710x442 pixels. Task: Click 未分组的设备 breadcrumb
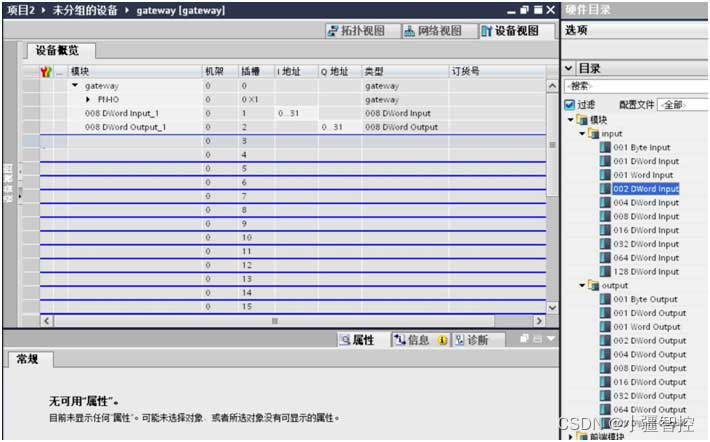click(85, 10)
